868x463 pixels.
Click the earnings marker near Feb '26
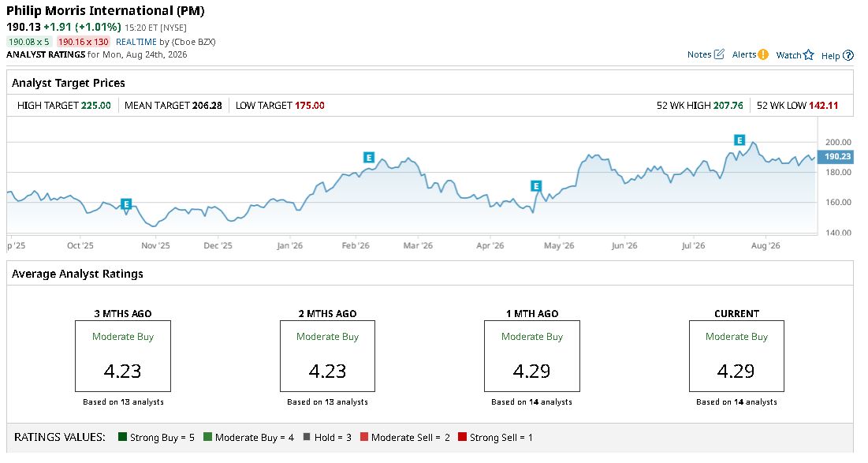tap(369, 157)
